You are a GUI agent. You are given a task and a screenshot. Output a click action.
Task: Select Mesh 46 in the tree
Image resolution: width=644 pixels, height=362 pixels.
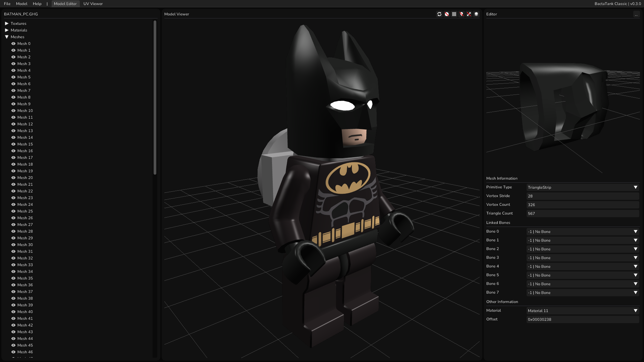point(25,352)
